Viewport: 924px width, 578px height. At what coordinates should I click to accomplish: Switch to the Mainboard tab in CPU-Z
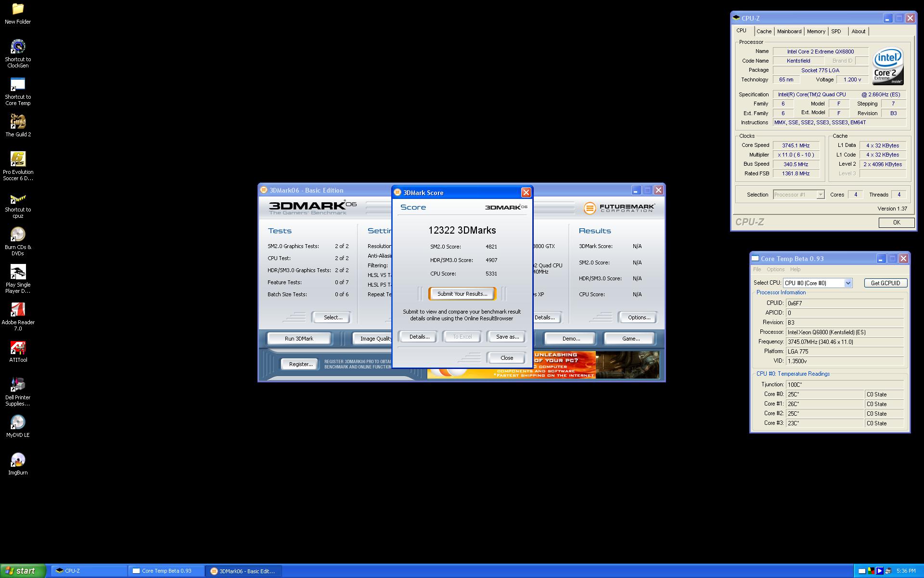tap(789, 31)
